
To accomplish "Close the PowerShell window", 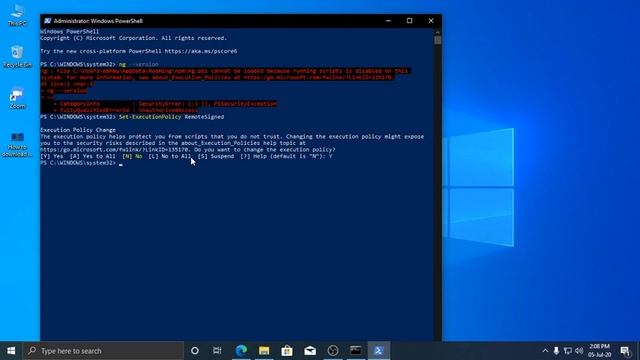I will pyautogui.click(x=431, y=21).
